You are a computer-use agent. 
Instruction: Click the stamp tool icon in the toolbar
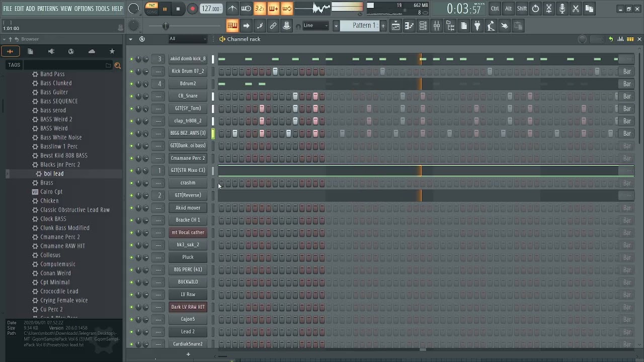coord(287,26)
